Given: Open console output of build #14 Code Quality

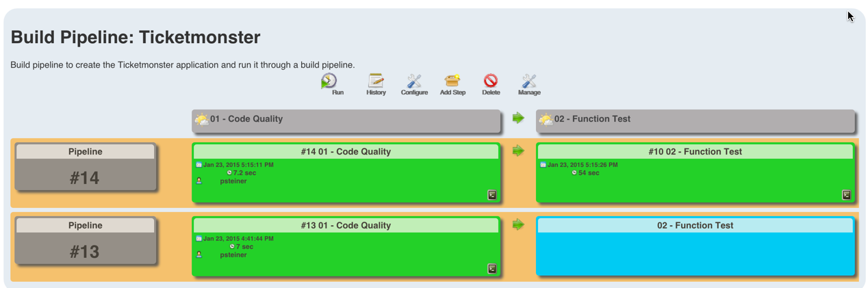Looking at the screenshot, I should (x=492, y=195).
